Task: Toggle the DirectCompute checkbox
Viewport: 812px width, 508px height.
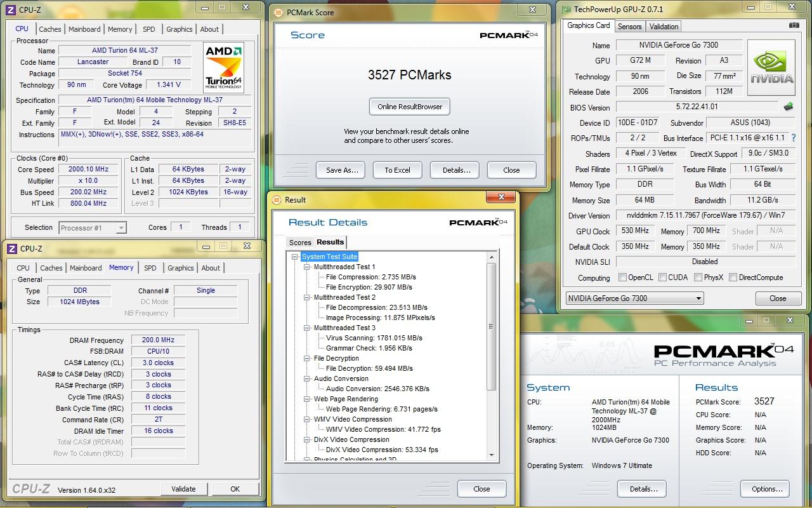Action: click(733, 277)
